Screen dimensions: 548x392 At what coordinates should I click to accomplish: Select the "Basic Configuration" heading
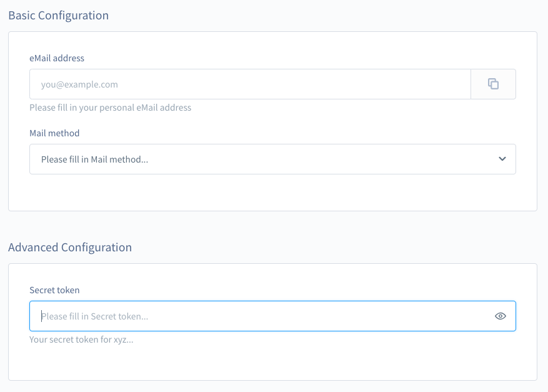[58, 16]
